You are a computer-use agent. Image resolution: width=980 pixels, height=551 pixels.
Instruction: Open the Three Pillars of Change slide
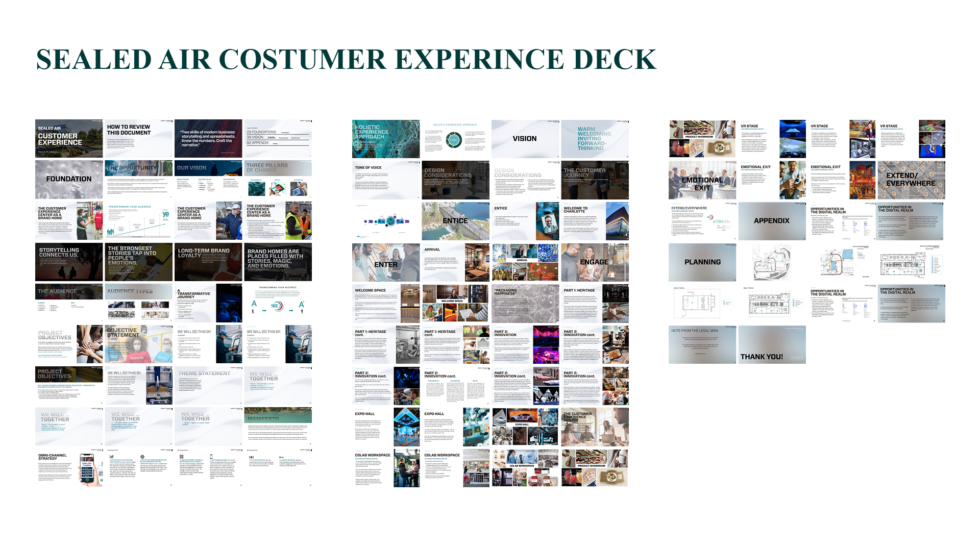coord(278,180)
